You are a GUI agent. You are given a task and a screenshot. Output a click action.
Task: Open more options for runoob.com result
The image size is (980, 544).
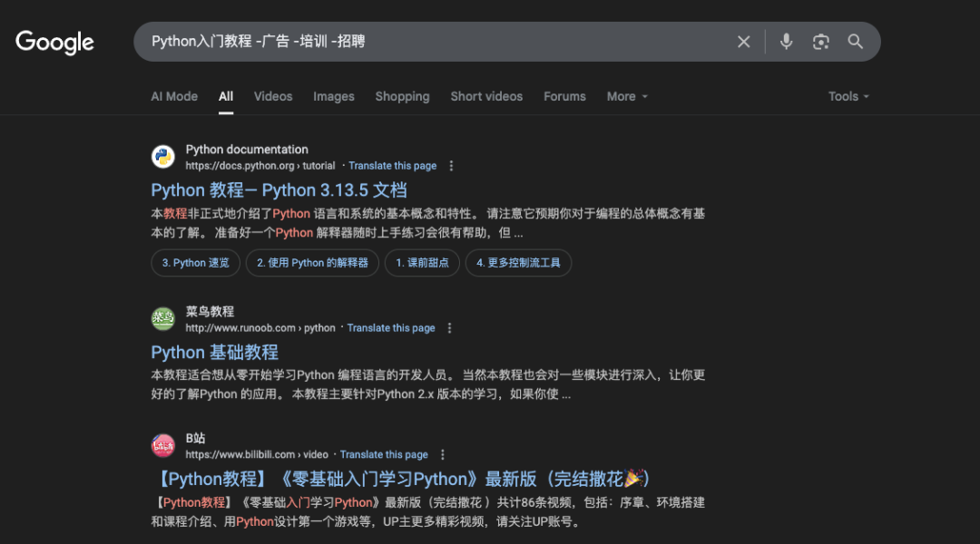click(x=449, y=328)
